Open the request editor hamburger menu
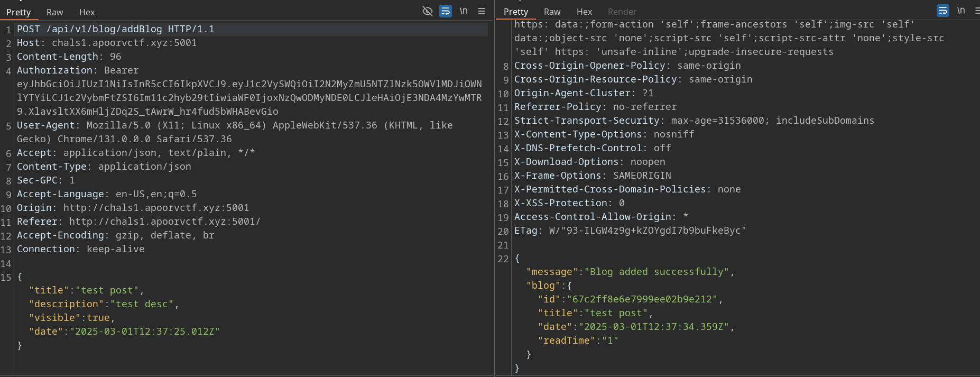980x377 pixels. click(x=482, y=11)
